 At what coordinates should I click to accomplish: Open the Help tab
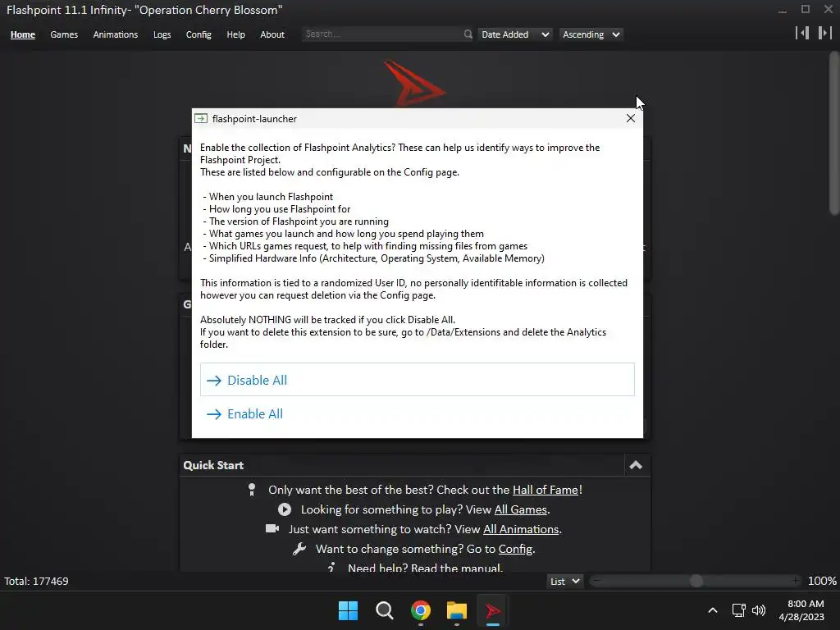[x=235, y=34]
